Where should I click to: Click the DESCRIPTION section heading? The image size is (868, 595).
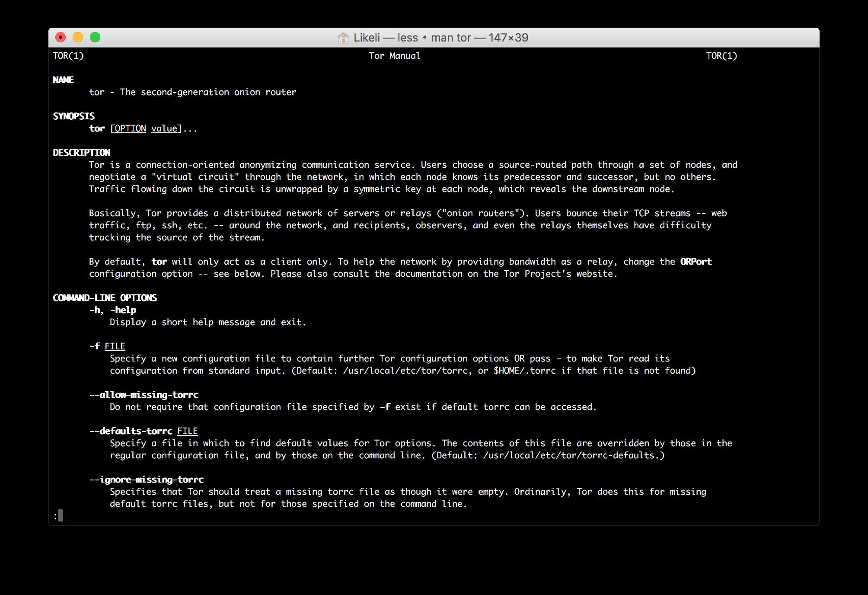[x=81, y=153]
